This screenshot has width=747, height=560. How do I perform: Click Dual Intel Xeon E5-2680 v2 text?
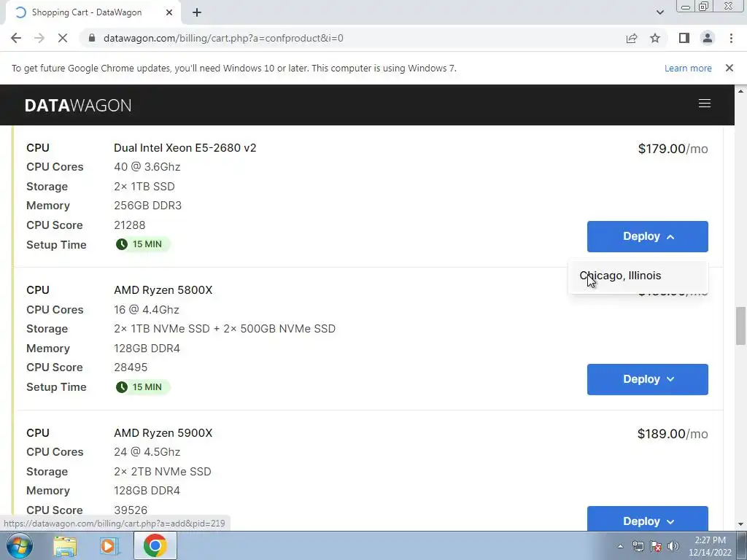[185, 147]
